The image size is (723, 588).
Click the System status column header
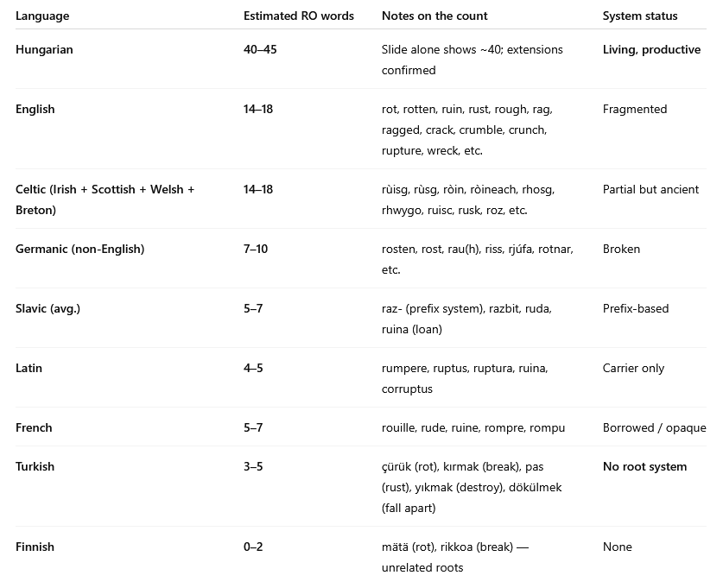[x=639, y=16]
